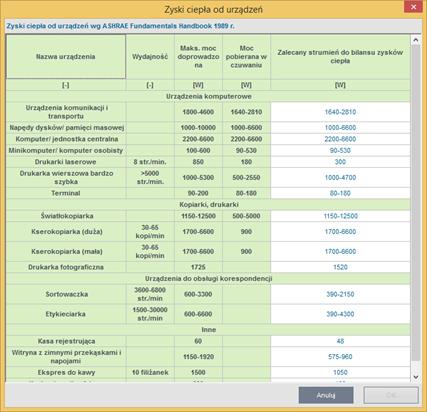Viewport: 427px width, 412px height.
Task: Click the Maks. moc doprowadzona header
Action: point(198,57)
